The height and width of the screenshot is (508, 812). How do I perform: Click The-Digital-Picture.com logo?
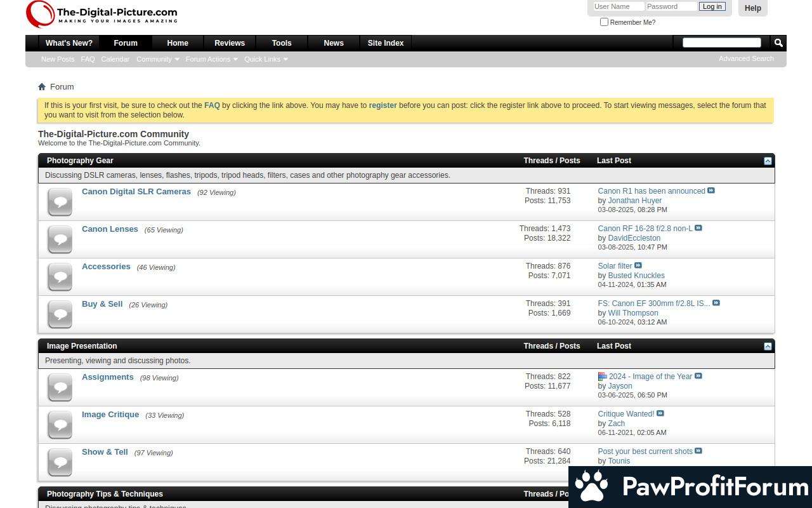point(101,15)
